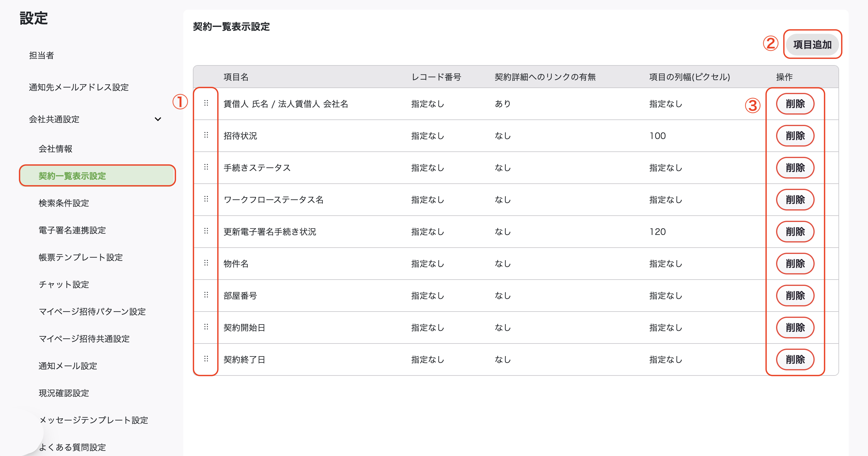Click drag handle for 賃借人 氏名 row
The image size is (868, 456).
[206, 103]
